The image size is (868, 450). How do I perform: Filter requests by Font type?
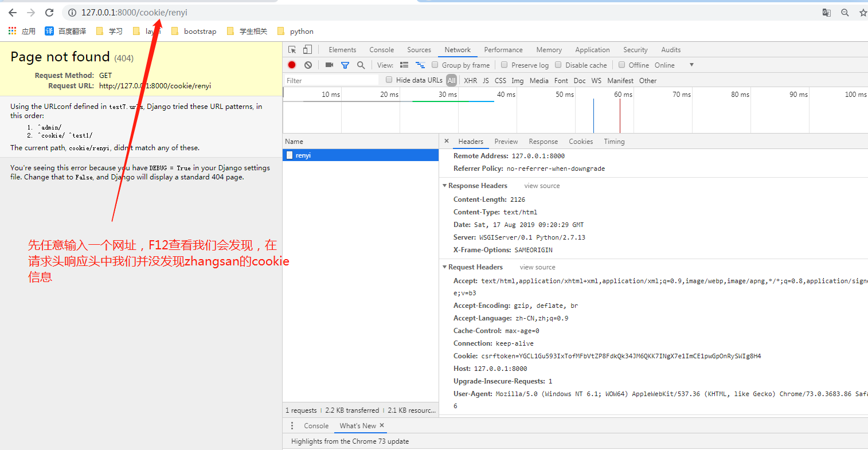click(561, 80)
